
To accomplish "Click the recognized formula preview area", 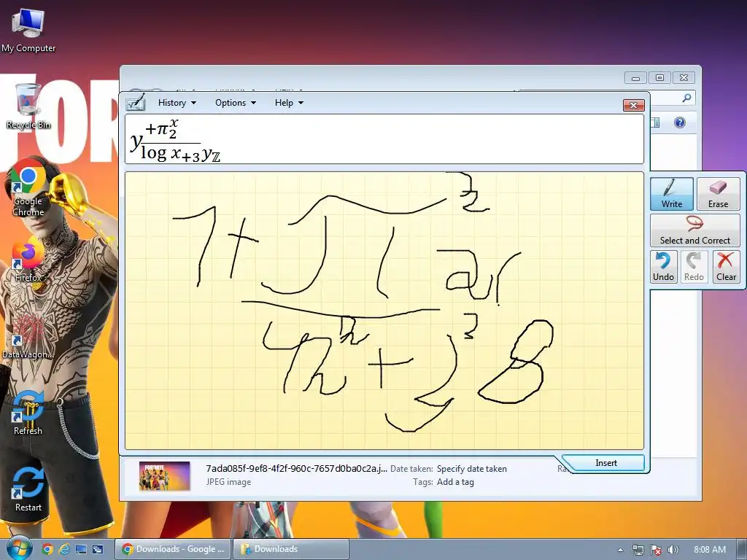I will pyautogui.click(x=384, y=139).
